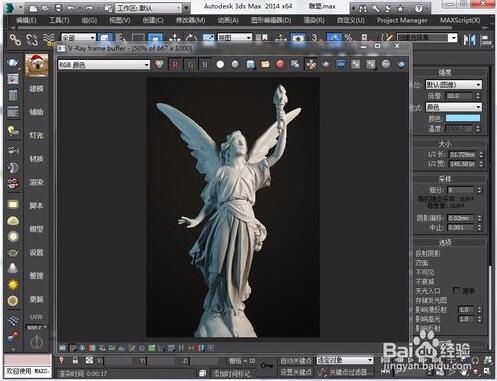Open the RGB 颜色 channel dropdown
The width and height of the screenshot is (497, 381).
(x=104, y=64)
